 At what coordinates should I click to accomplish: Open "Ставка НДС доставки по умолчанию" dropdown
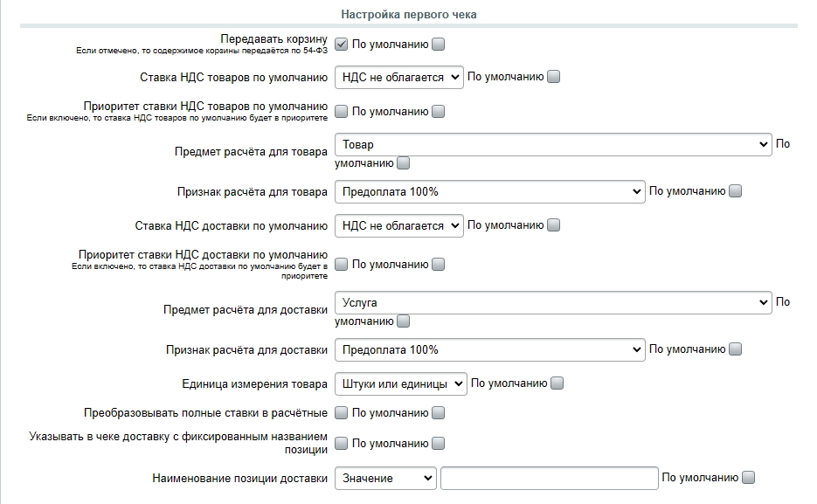tap(398, 225)
